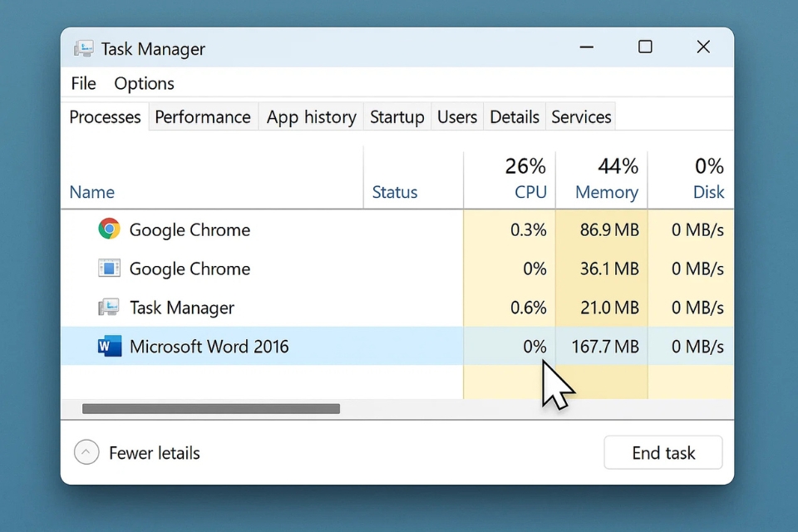Go to the App history tab

[x=311, y=117]
